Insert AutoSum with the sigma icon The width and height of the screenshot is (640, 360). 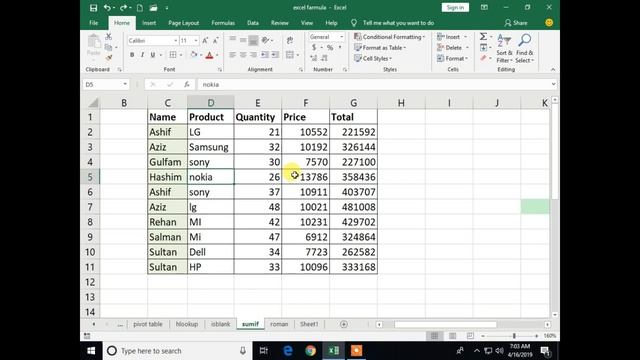(x=483, y=37)
